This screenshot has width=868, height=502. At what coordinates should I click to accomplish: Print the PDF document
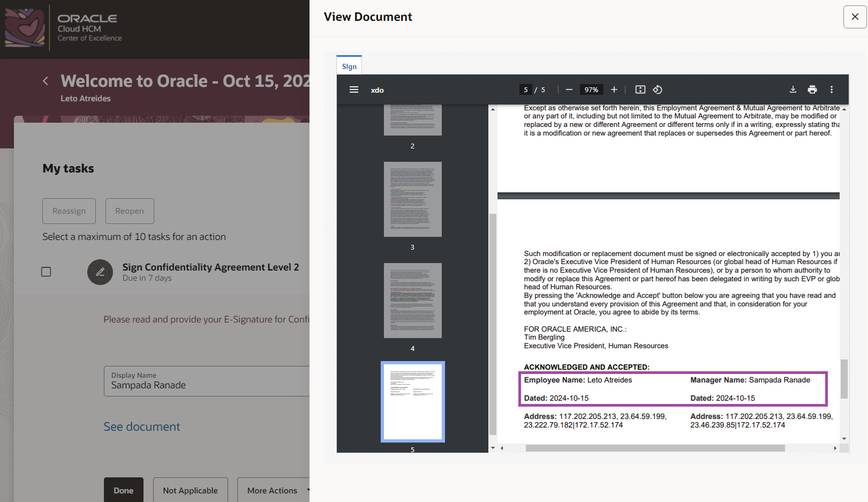[812, 89]
